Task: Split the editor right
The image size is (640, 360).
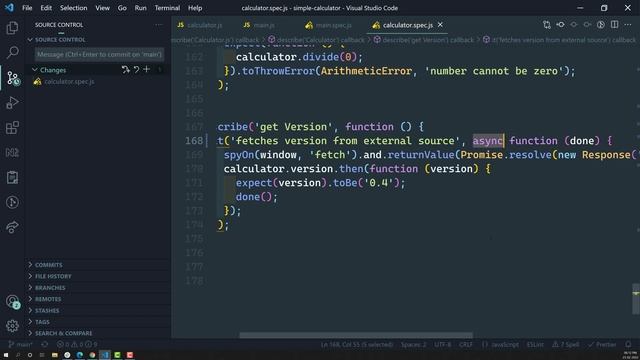Action: point(614,25)
